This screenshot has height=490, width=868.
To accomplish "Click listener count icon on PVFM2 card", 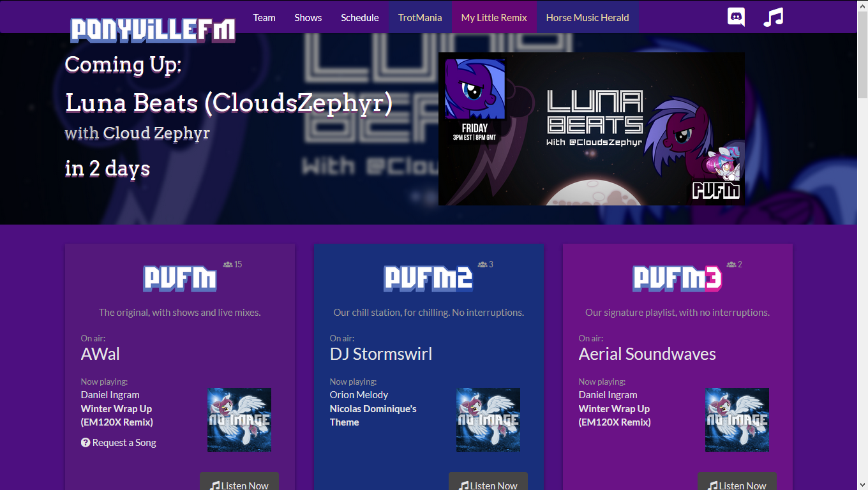I will pos(482,264).
